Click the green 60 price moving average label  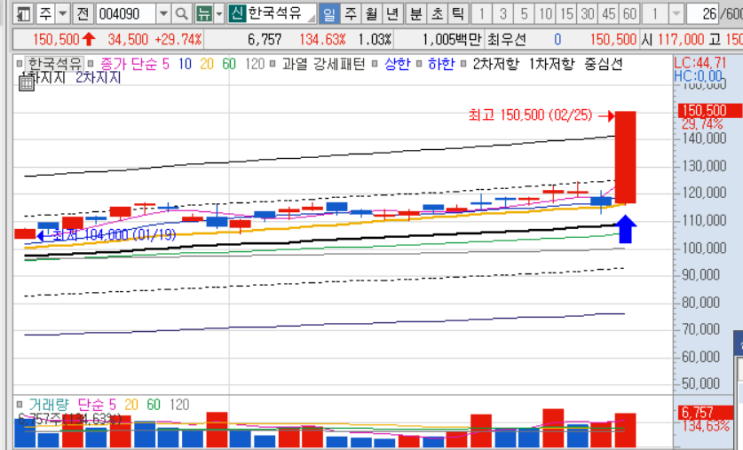229,63
